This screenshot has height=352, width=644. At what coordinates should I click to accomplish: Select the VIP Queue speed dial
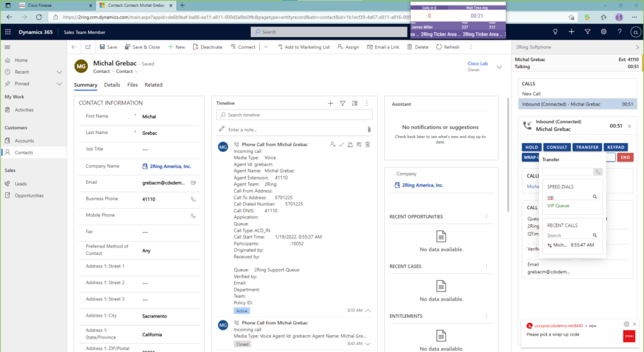coord(558,206)
